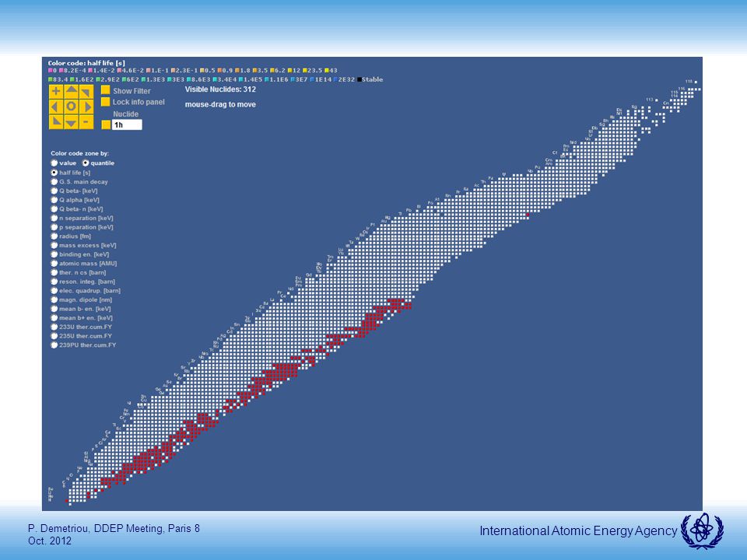Select 'half life [s]' radio option
Viewport: 747px width, 560px height.
[x=54, y=173]
